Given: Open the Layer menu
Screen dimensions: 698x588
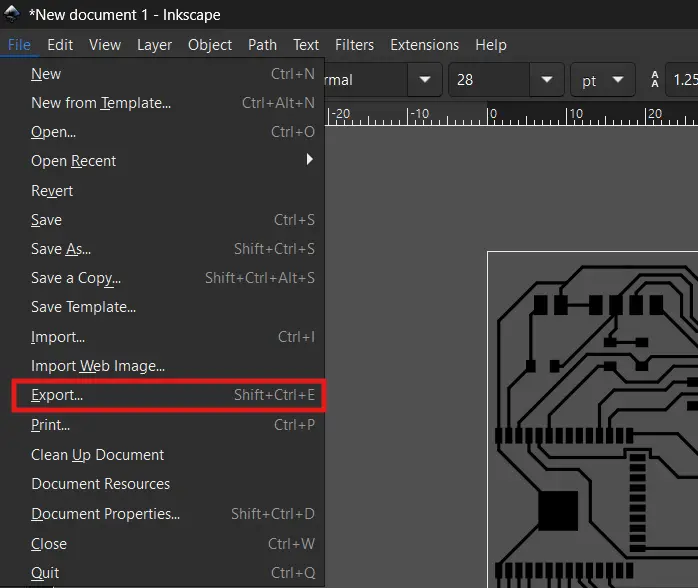Looking at the screenshot, I should 154,45.
